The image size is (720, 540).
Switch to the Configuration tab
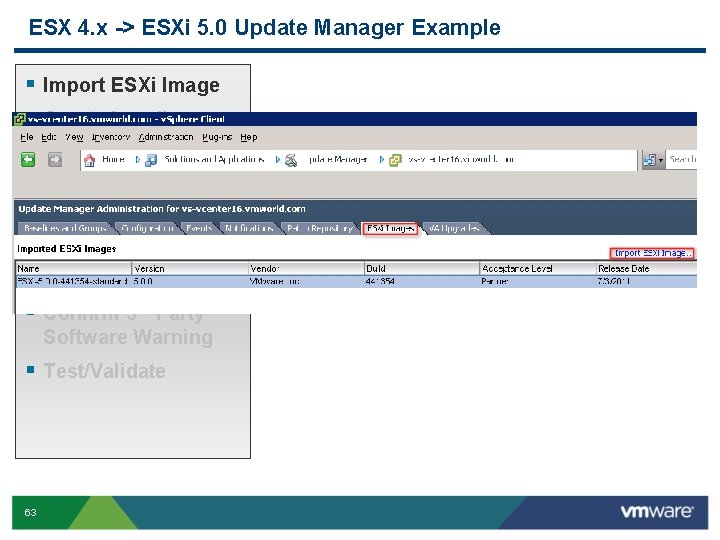pos(147,228)
